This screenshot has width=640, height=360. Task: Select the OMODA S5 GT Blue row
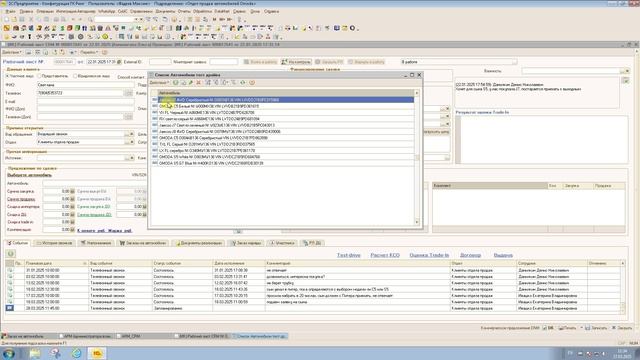(x=282, y=163)
